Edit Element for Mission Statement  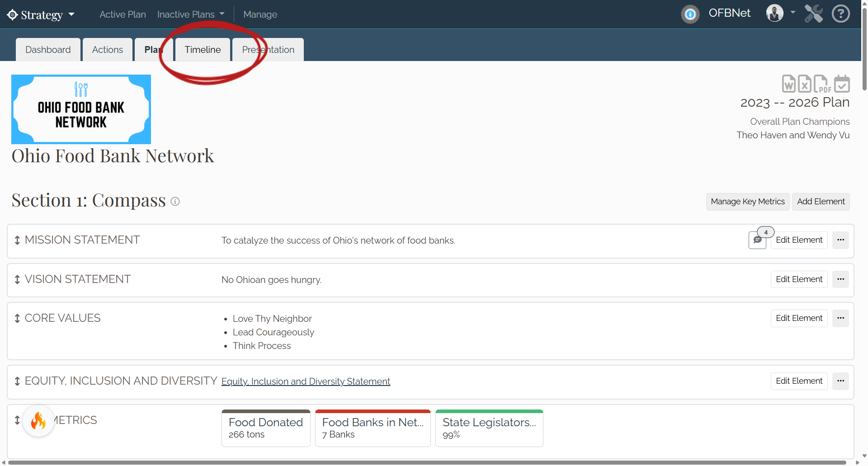coord(799,240)
